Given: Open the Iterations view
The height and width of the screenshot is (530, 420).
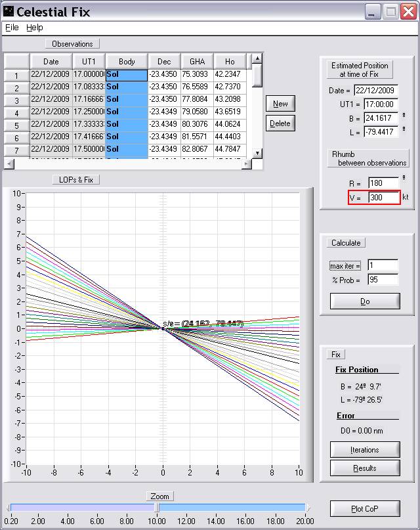Looking at the screenshot, I should point(365,450).
